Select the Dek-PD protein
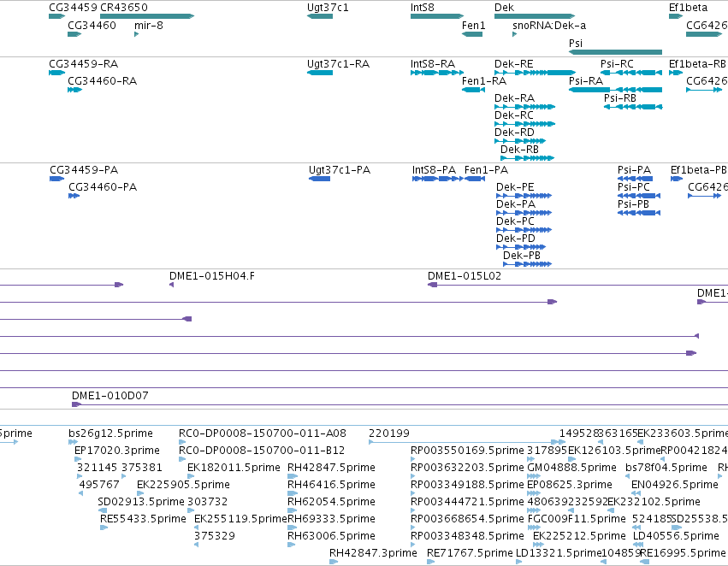The image size is (728, 566). pyautogui.click(x=521, y=247)
